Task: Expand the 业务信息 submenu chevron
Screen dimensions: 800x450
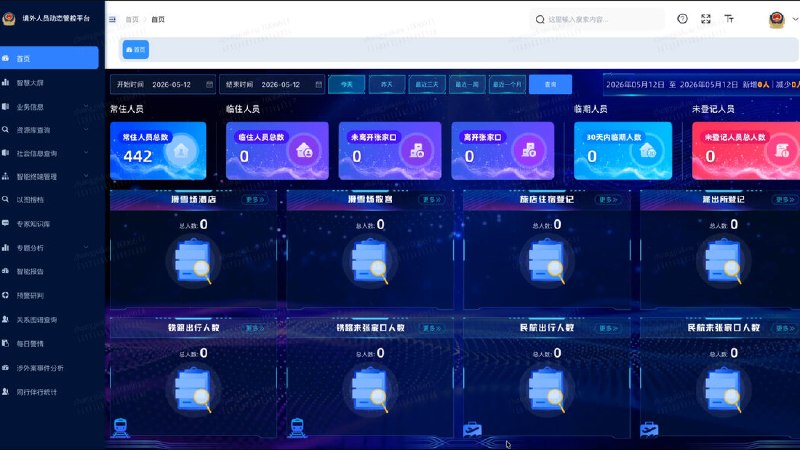Action: (86, 107)
